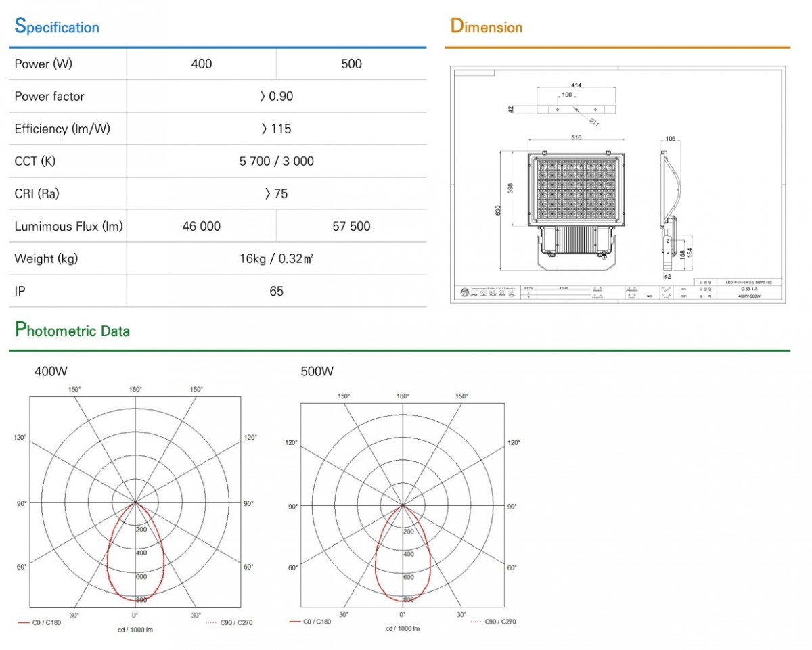The width and height of the screenshot is (812, 650).
Task: Click the 800 ring label on 400W chart
Action: click(141, 600)
